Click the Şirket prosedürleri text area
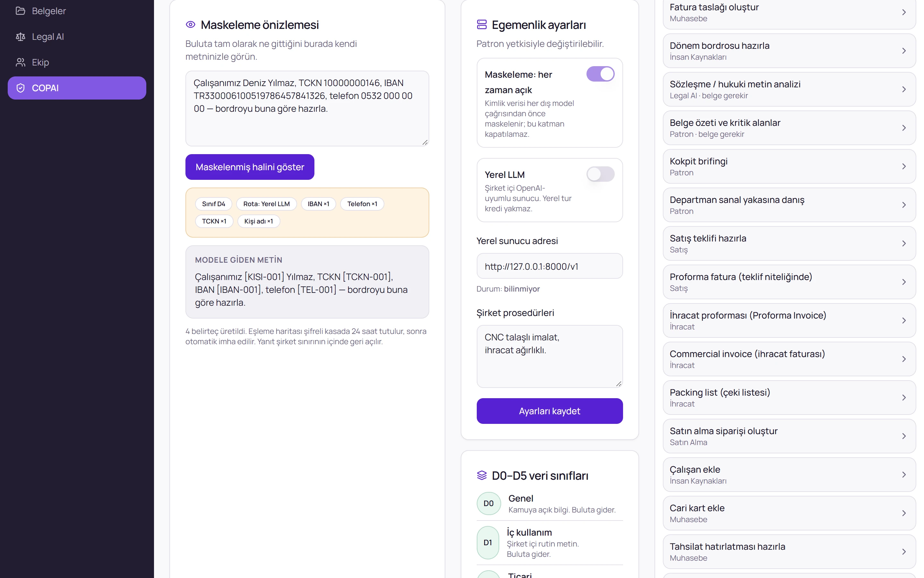The image size is (924, 578). pyautogui.click(x=550, y=356)
